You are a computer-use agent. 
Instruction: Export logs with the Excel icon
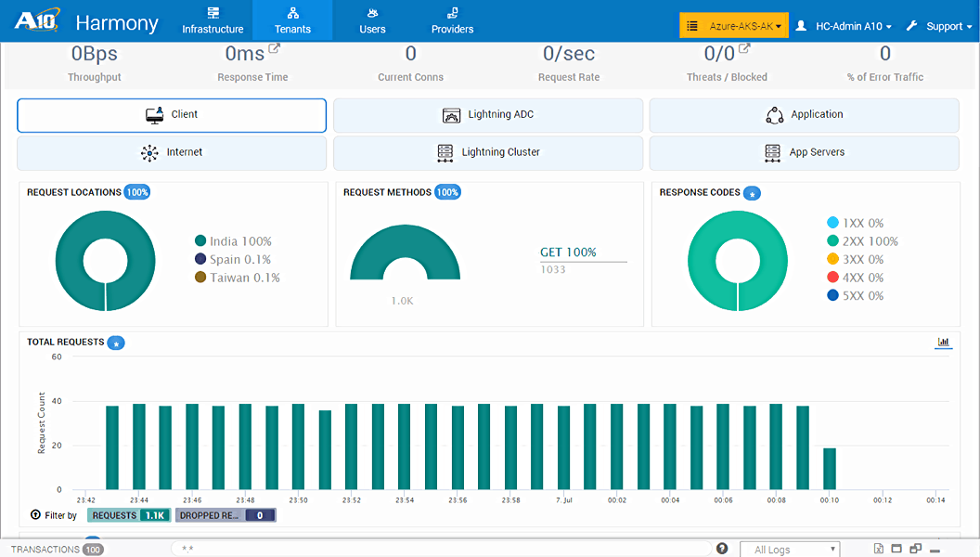coord(878,549)
